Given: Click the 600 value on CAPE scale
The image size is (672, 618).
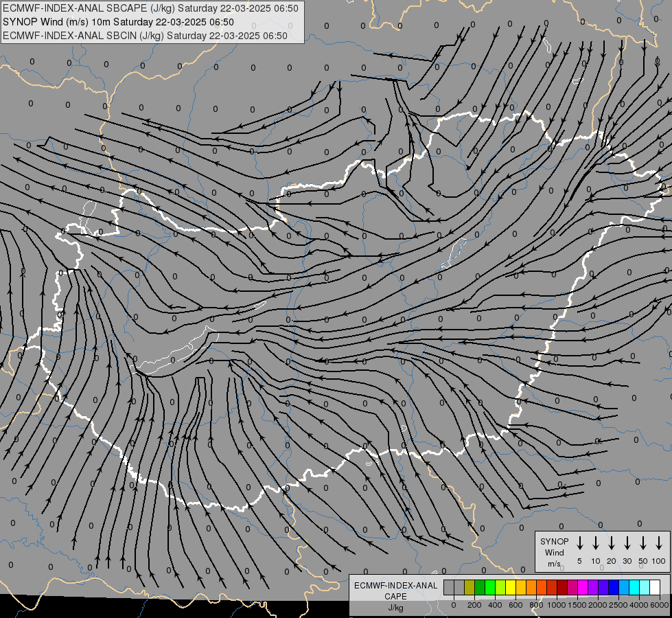Looking at the screenshot, I should click(515, 605).
